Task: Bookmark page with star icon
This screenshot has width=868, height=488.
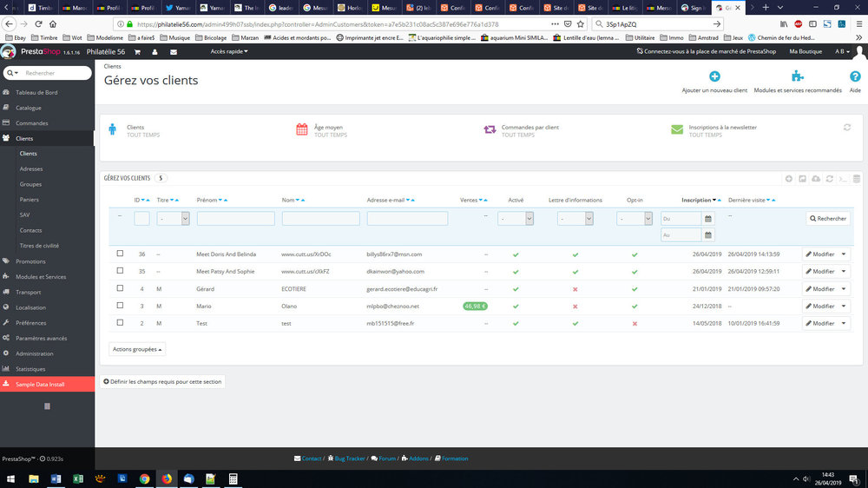Action: 580,24
